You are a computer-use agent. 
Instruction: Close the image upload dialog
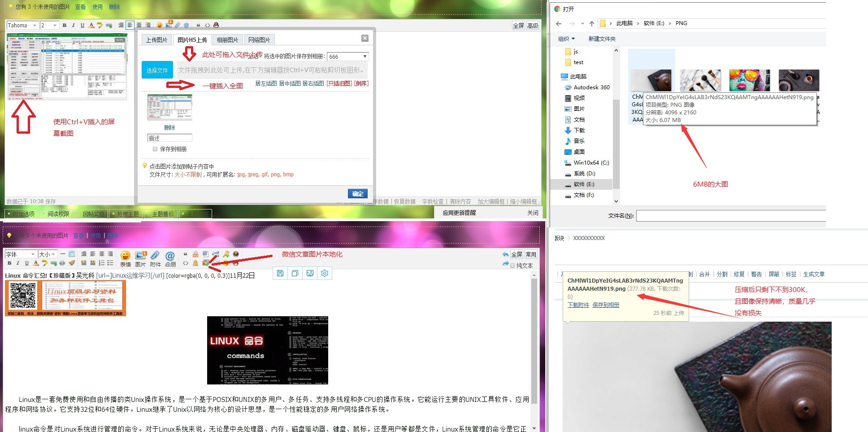pos(365,39)
